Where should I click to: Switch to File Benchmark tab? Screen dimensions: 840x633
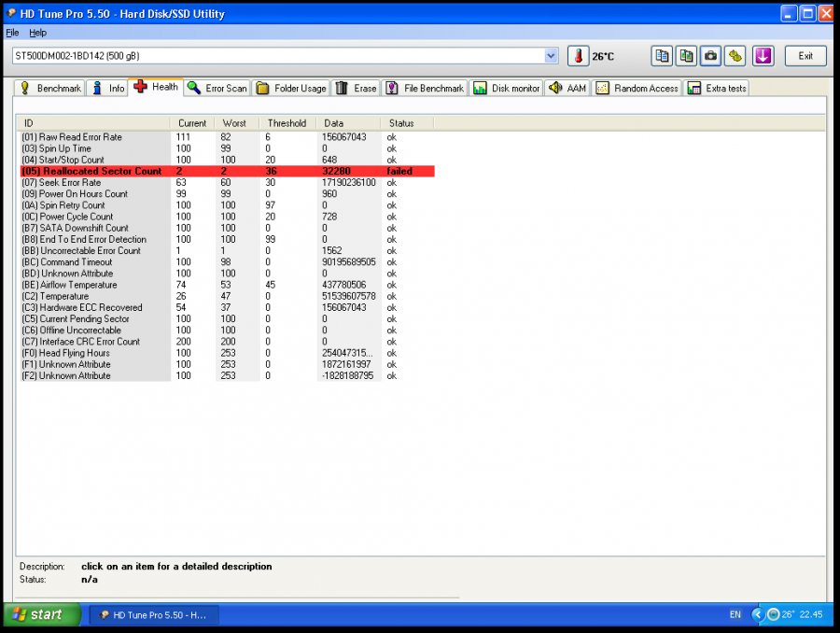[426, 88]
